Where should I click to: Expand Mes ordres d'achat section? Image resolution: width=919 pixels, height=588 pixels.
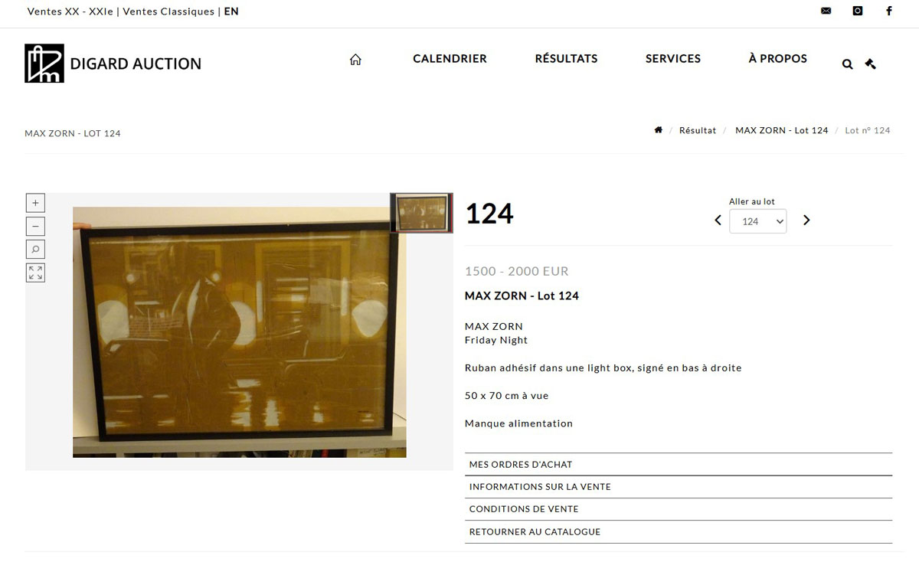pos(679,465)
